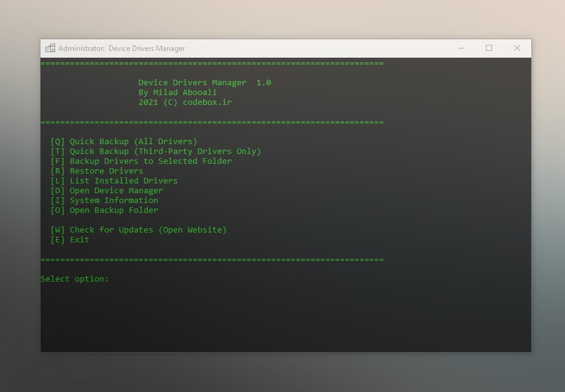
Task: Close the Device Drivers Manager window
Action: [x=517, y=48]
